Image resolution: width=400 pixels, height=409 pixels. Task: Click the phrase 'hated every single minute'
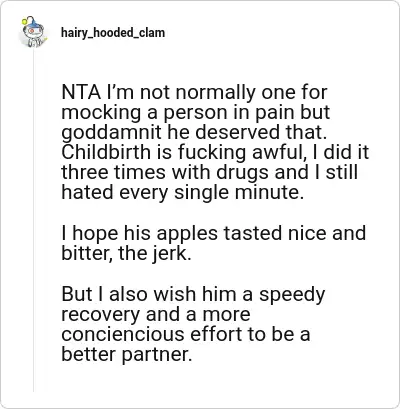click(x=182, y=193)
